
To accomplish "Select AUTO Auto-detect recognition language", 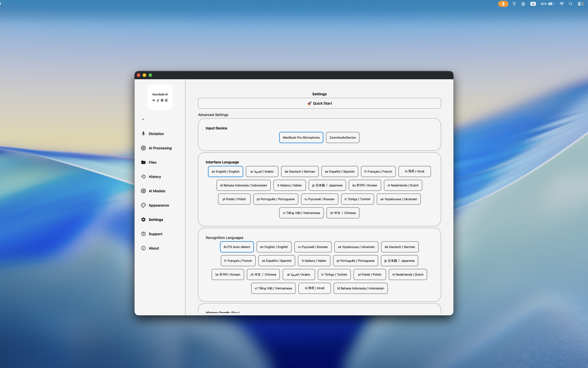I will 237,247.
